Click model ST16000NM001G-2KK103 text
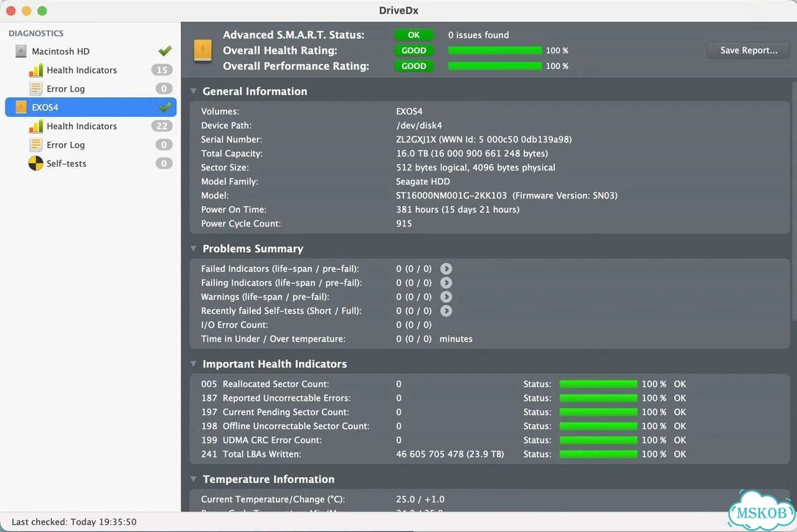 click(451, 195)
